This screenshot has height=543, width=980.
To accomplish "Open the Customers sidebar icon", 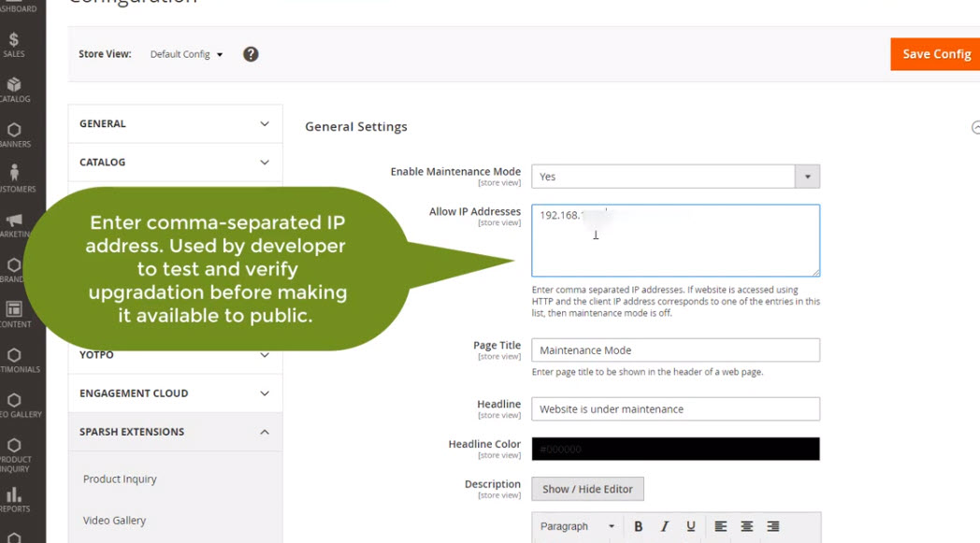I will (14, 179).
